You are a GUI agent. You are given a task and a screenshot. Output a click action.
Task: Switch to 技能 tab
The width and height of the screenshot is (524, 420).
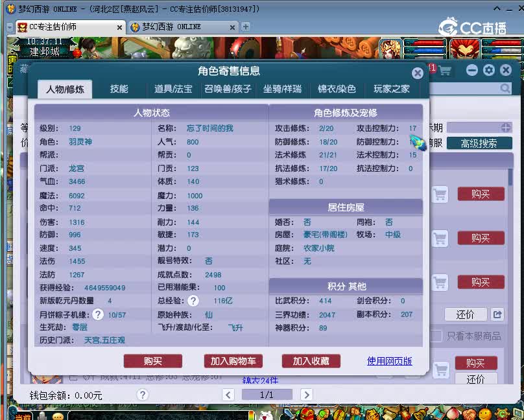pos(119,89)
